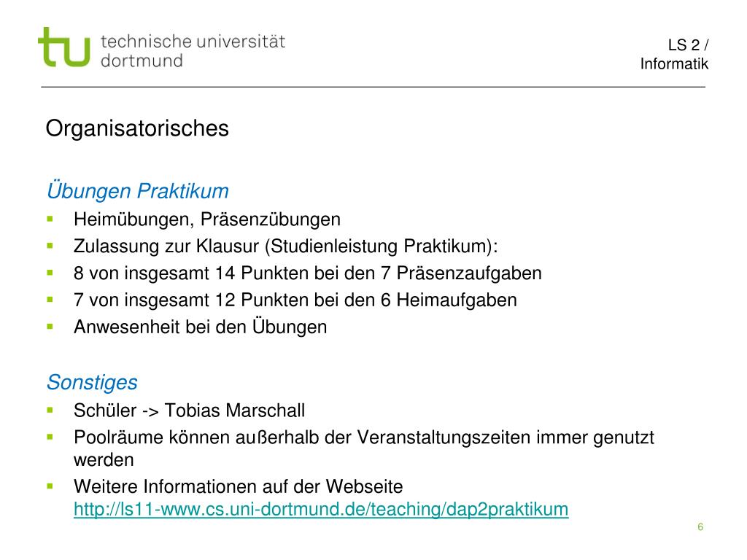Click the bullet before 'Weitere Informationen'

[x=50, y=486]
